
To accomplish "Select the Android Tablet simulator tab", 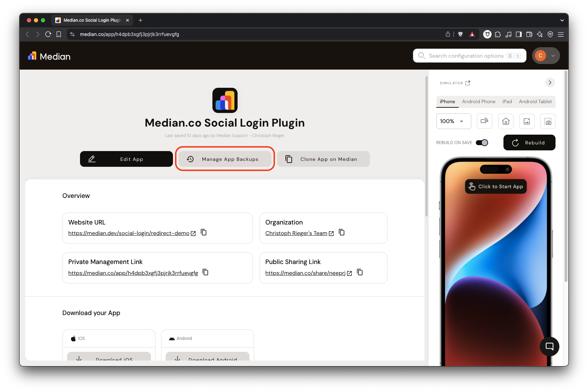I will pyautogui.click(x=536, y=101).
